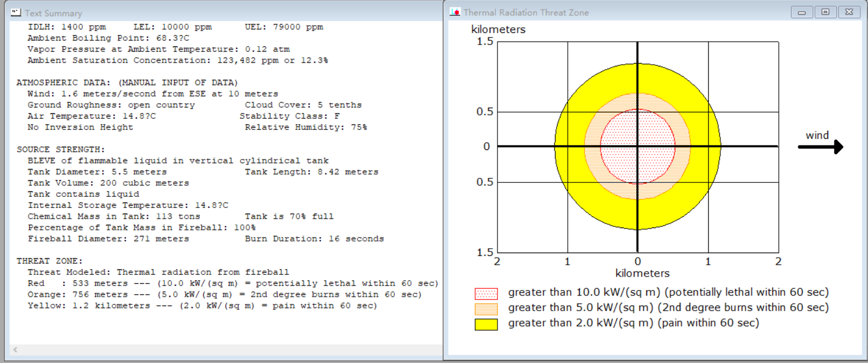Click 'No Inversion Height' text
This screenshot has width=868, height=363.
coord(80,127)
